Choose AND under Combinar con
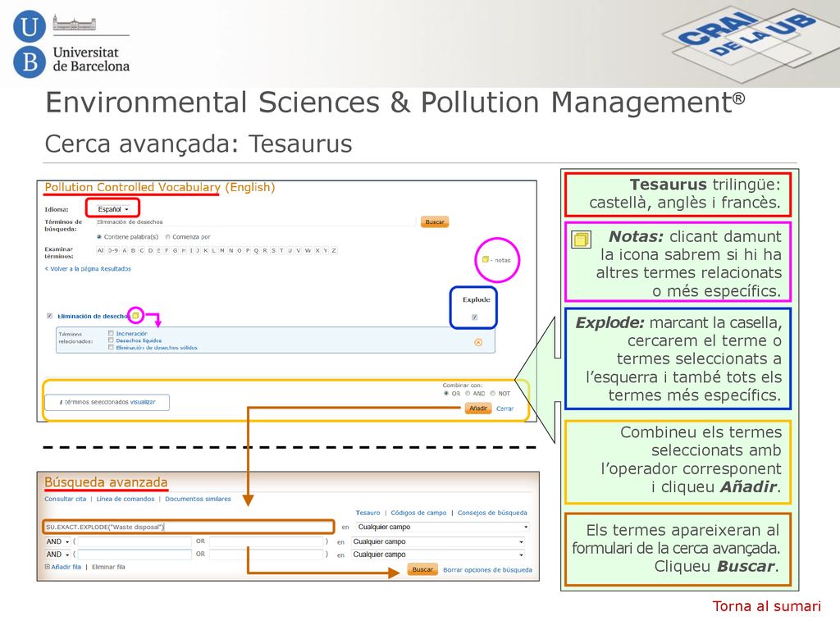The image size is (840, 630). point(468,393)
